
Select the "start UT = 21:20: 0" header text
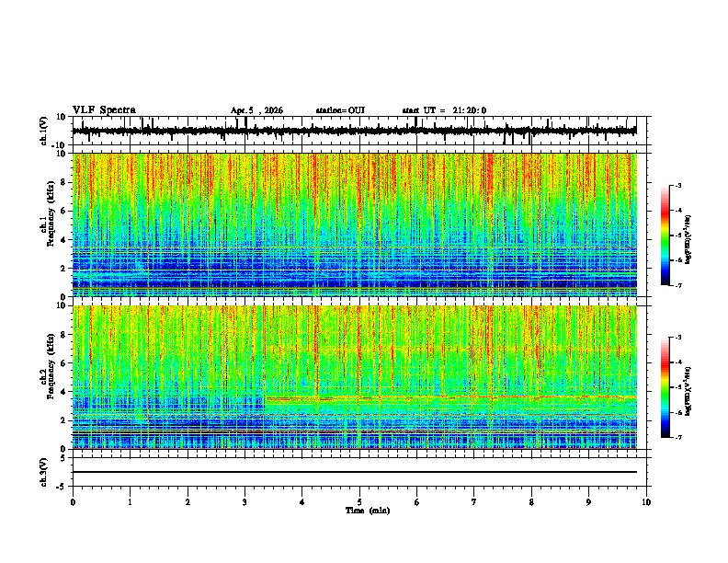444,110
